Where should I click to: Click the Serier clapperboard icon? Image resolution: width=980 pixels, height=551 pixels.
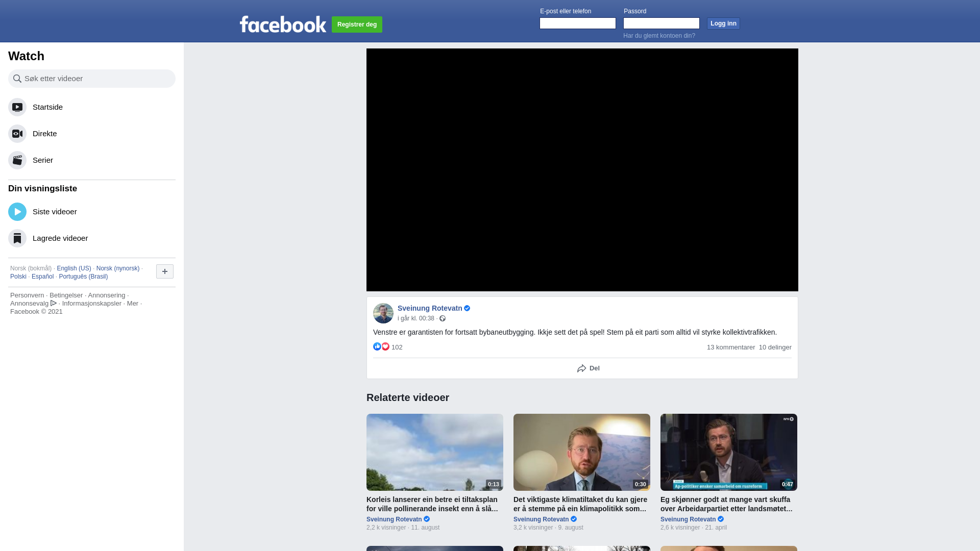17,160
